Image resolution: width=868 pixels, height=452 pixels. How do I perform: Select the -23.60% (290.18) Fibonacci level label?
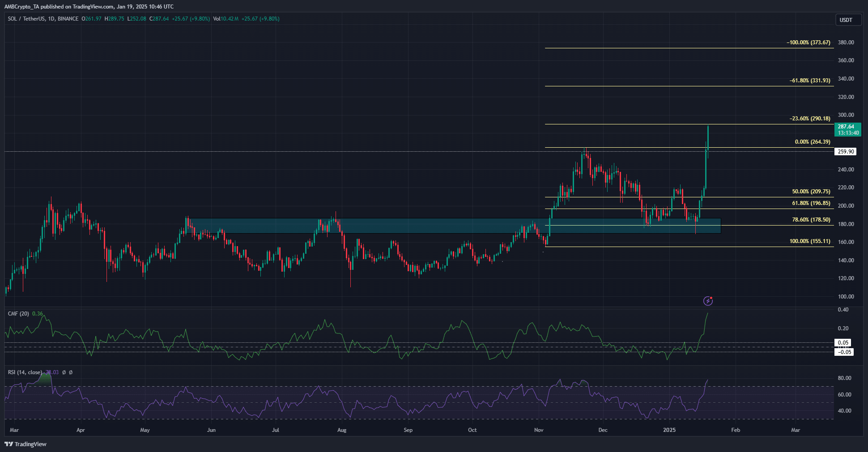pyautogui.click(x=810, y=119)
